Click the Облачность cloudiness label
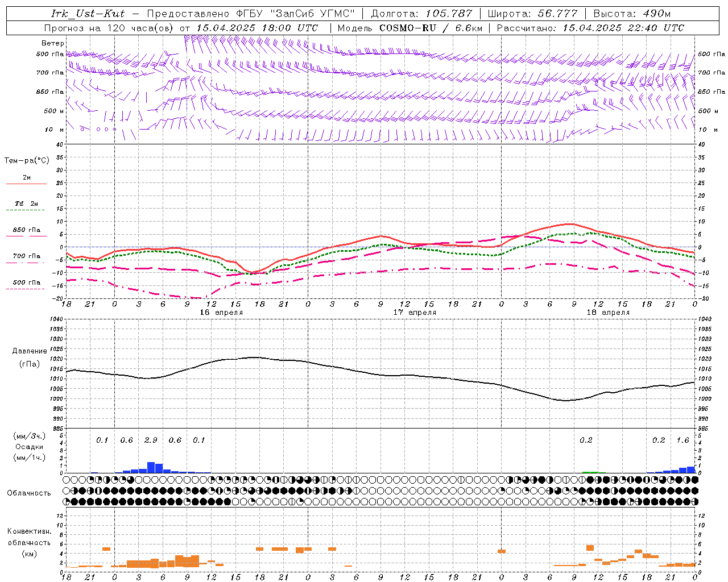 29,493
